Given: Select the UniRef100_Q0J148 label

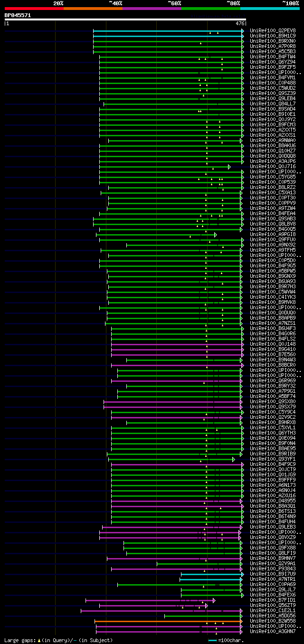Looking at the screenshot, I should pyautogui.click(x=273, y=344).
